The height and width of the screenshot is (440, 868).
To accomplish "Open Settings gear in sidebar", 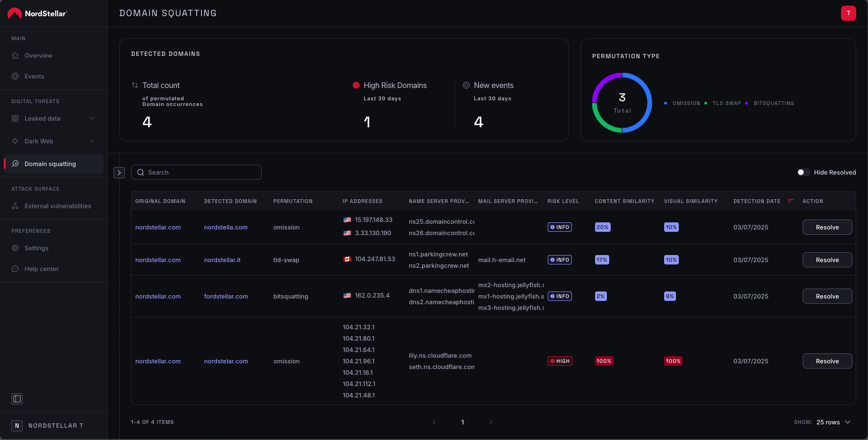I will [15, 248].
